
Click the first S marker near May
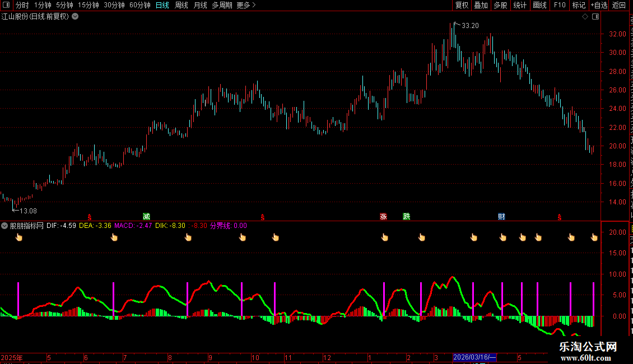[90, 217]
